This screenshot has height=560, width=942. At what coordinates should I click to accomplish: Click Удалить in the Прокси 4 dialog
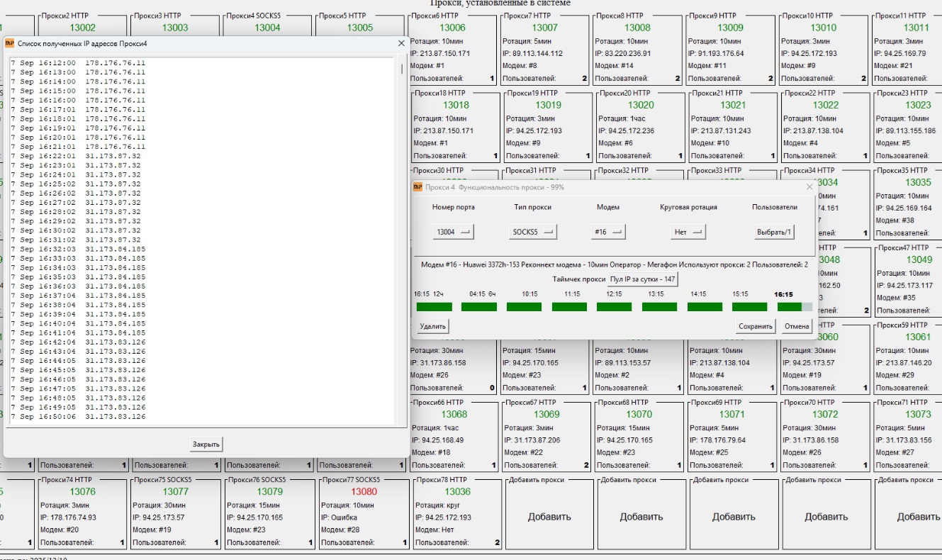click(x=432, y=327)
